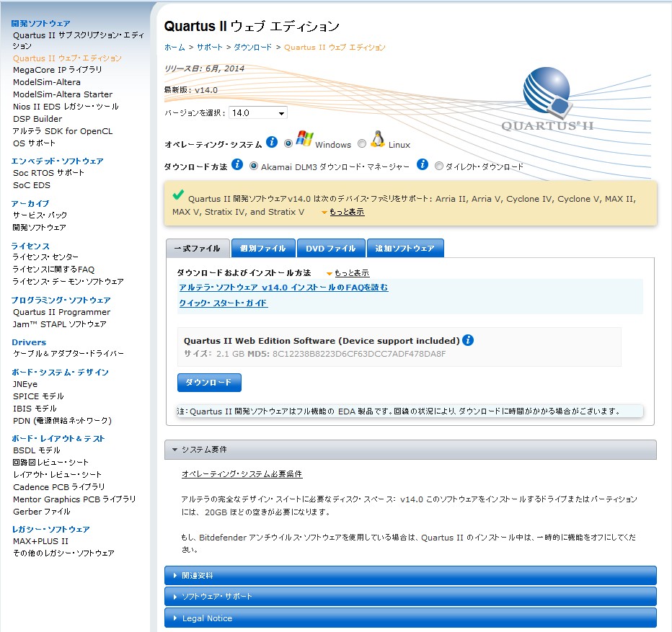Image resolution: width=672 pixels, height=632 pixels.
Task: Expand supported device families もっと表示 link
Action: (x=347, y=212)
